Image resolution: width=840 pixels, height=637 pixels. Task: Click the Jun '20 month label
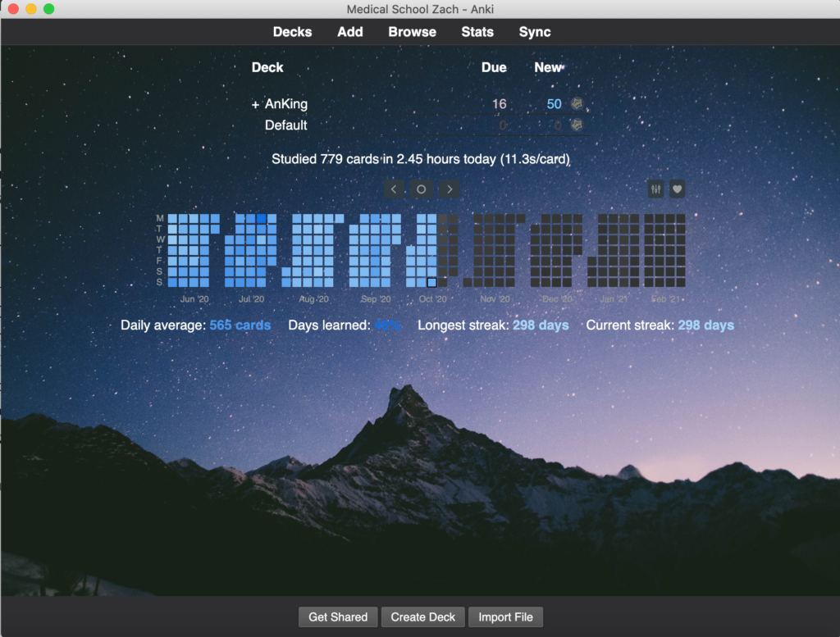(x=194, y=298)
